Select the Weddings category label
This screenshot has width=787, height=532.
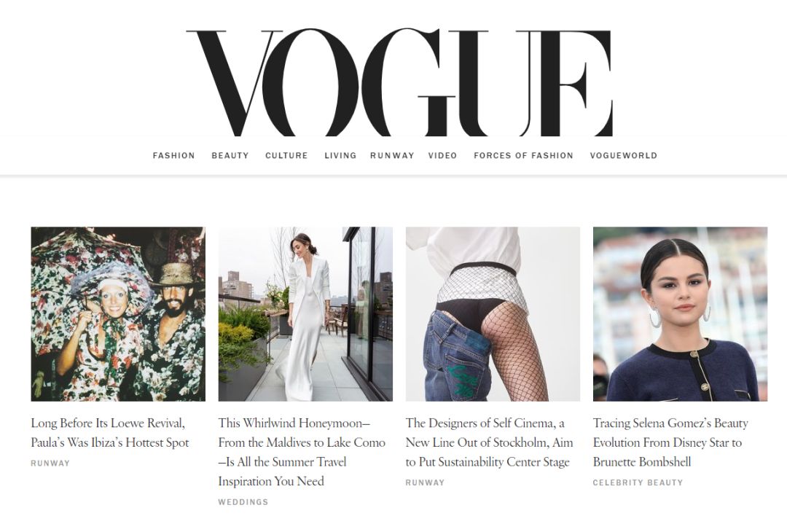(243, 502)
